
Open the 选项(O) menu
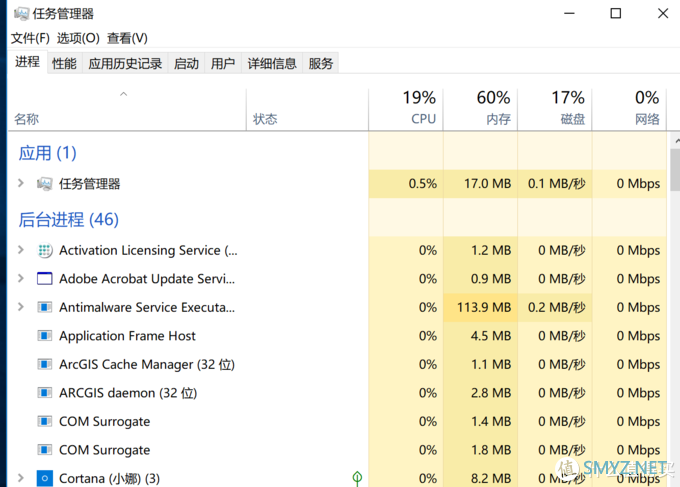click(78, 38)
